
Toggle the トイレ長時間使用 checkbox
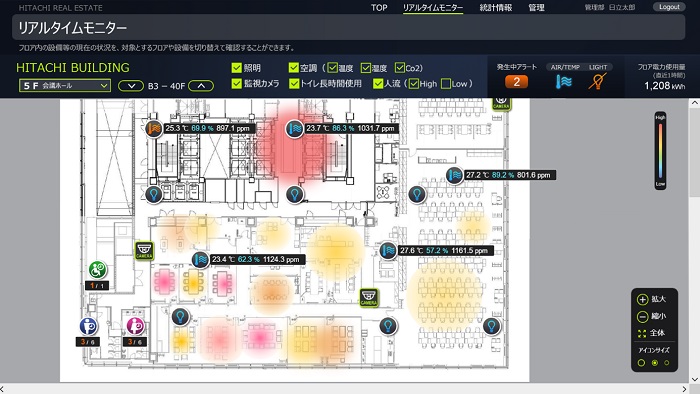point(294,83)
